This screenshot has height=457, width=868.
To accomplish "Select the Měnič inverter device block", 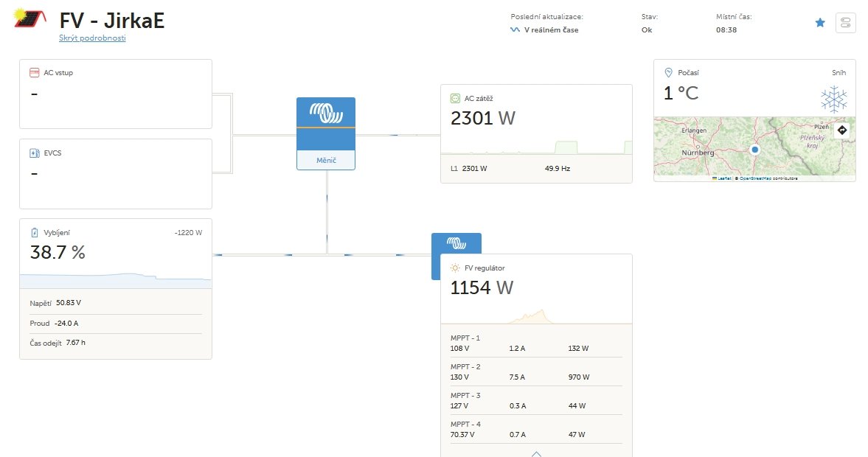I will 326,133.
